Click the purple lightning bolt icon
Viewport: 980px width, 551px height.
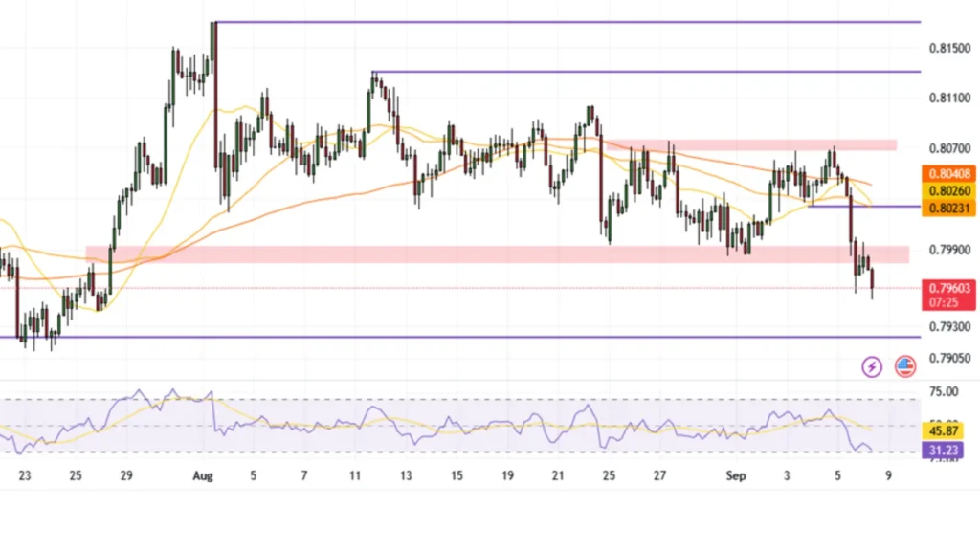[x=872, y=366]
